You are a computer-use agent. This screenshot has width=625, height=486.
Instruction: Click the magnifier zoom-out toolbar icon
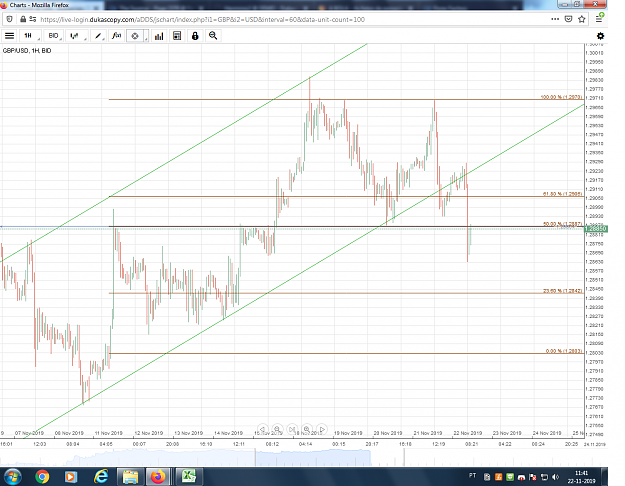[x=213, y=36]
